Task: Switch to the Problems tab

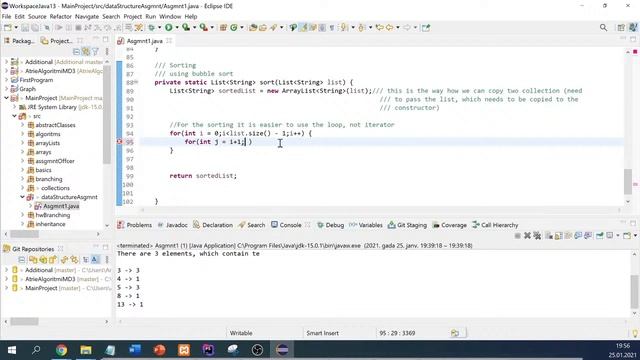Action: pos(134,225)
